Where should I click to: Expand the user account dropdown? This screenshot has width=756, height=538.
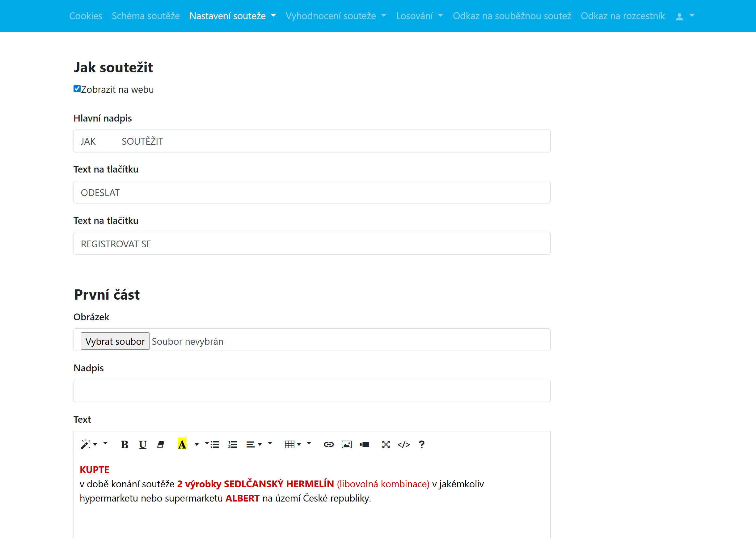point(685,16)
